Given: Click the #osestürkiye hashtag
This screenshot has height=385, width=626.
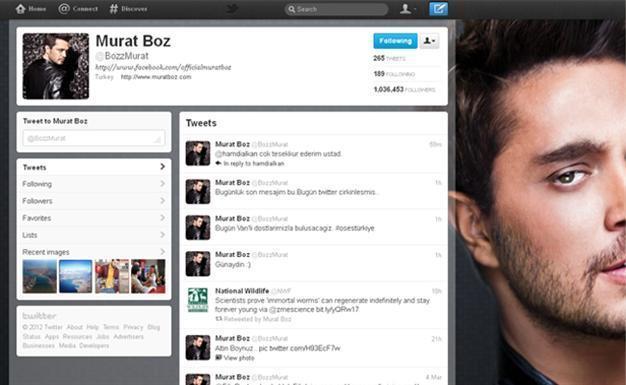Looking at the screenshot, I should (355, 228).
